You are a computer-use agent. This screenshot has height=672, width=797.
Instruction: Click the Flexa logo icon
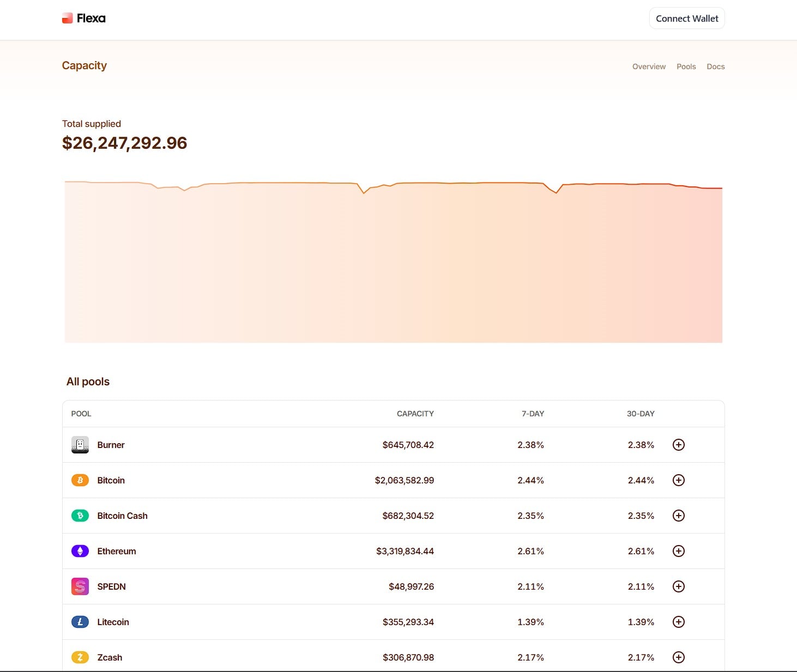[67, 18]
